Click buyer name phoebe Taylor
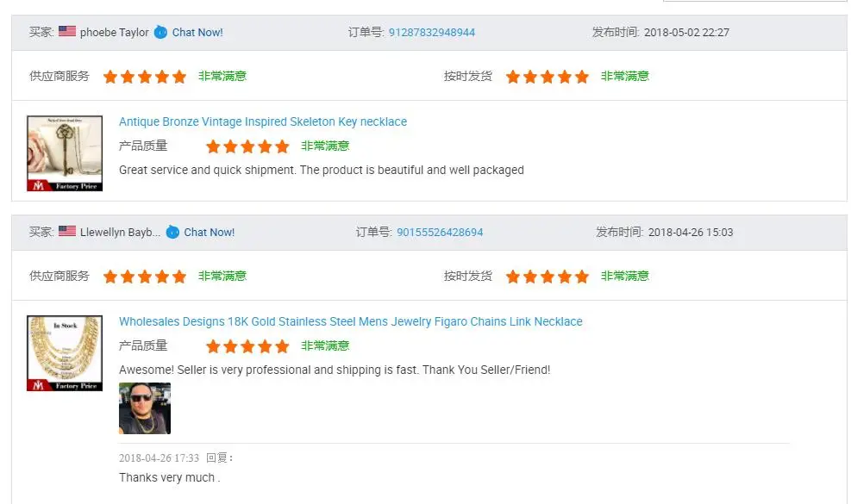 click(115, 33)
